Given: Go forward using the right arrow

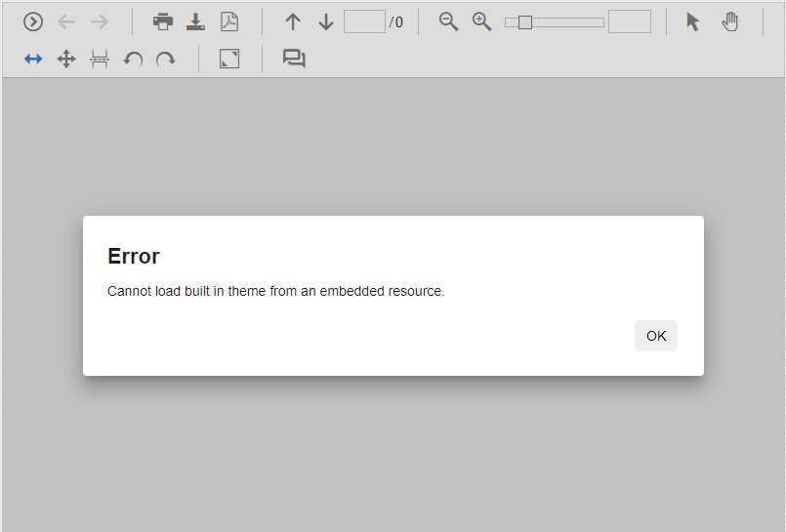Looking at the screenshot, I should [x=100, y=21].
